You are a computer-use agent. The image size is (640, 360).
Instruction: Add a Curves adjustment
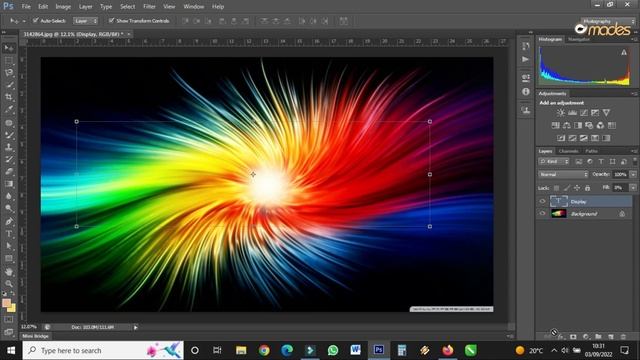(x=584, y=113)
